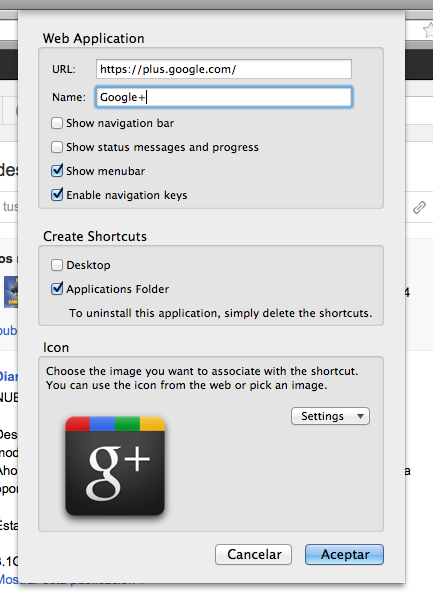Image resolution: width=433 pixels, height=597 pixels.
Task: Click the paperclip link icon
Action: point(419,208)
